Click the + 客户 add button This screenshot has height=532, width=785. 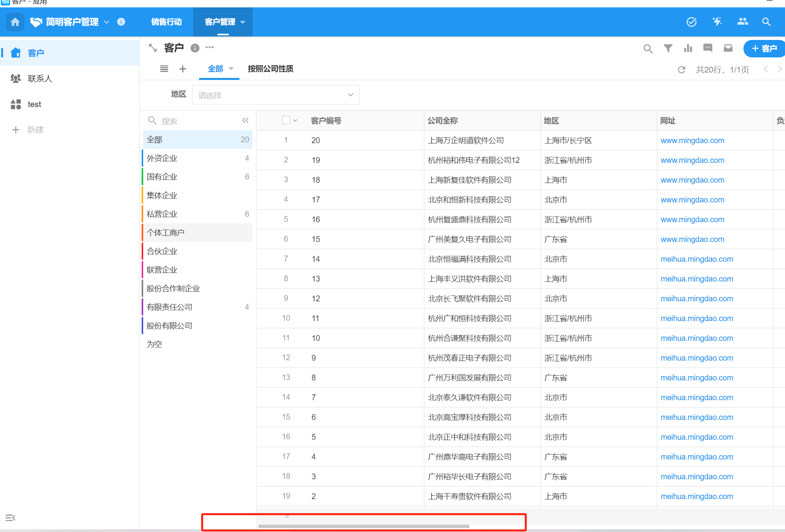point(764,48)
